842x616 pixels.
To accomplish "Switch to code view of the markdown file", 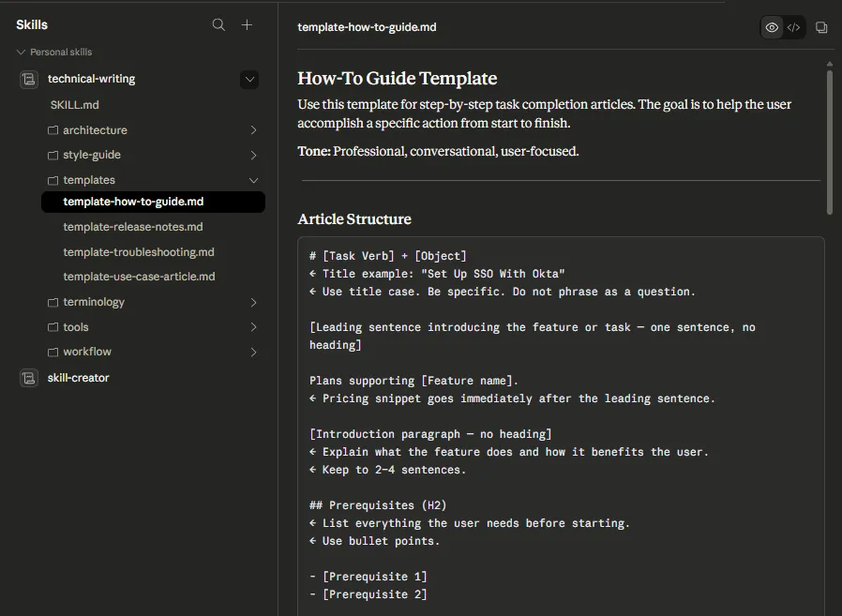I will click(x=793, y=27).
